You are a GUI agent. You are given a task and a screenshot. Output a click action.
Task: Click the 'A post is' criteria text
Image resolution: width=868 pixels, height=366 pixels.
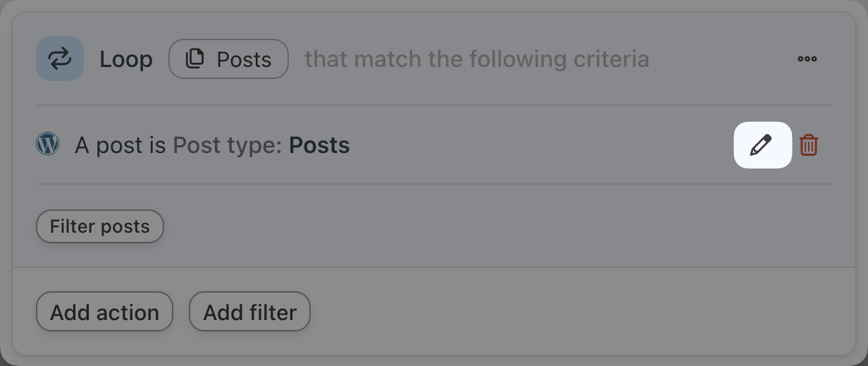click(x=122, y=145)
